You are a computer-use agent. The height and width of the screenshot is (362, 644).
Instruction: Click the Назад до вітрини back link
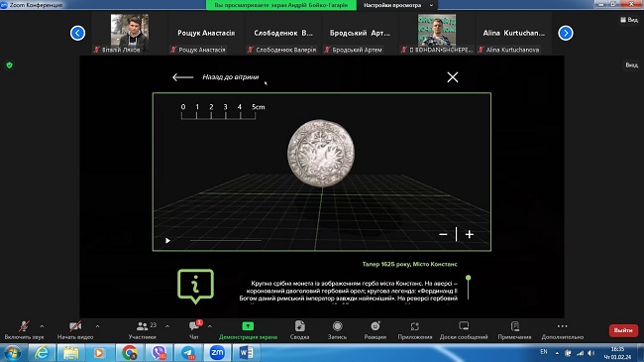[231, 77]
